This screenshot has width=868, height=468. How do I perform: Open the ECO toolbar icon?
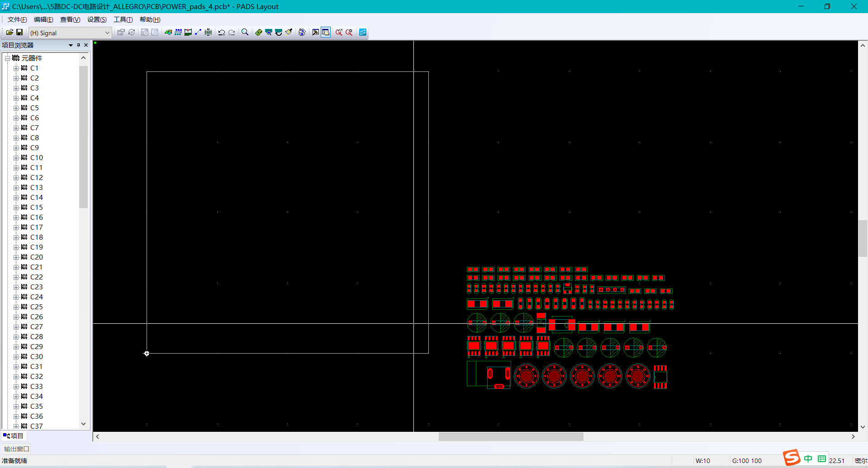coord(198,33)
